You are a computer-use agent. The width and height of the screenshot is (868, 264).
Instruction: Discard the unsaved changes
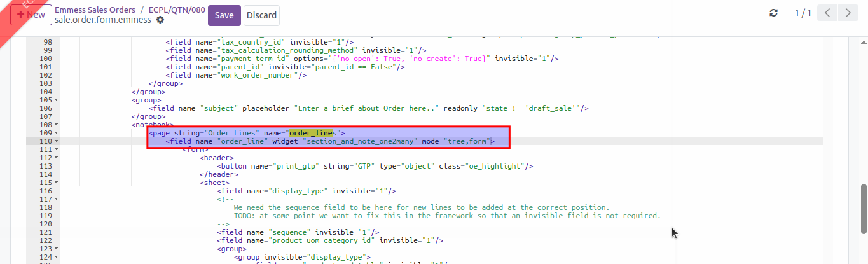coord(261,15)
